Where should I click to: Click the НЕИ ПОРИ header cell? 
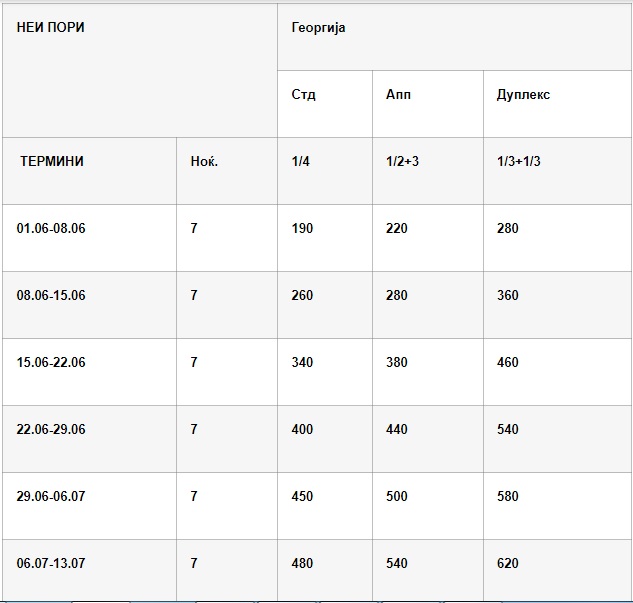[x=51, y=28]
